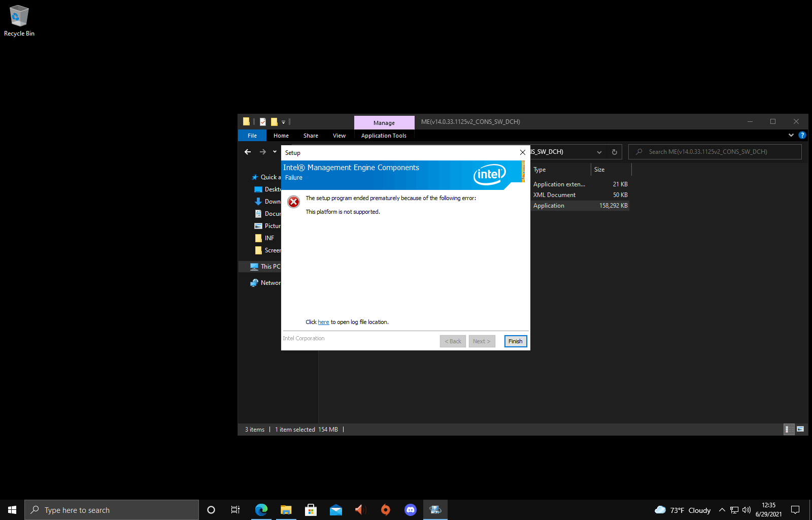Click the 'here' link to open log location
The image size is (812, 520).
pos(323,322)
